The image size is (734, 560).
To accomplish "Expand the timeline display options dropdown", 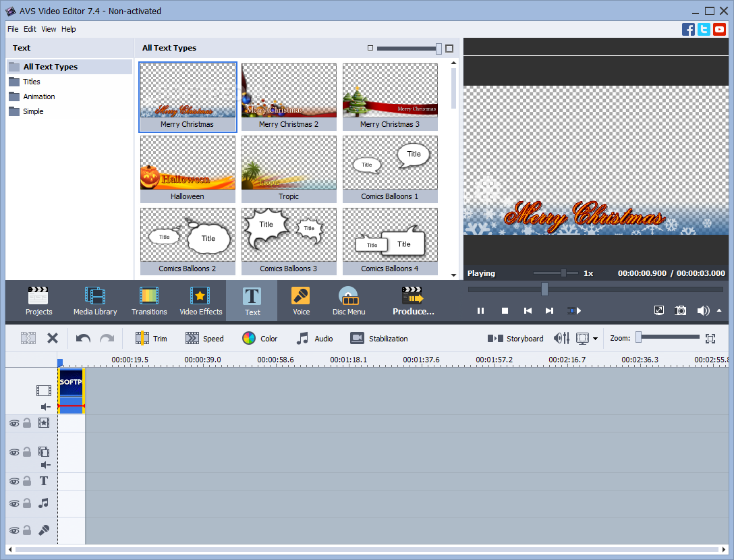I will click(596, 339).
